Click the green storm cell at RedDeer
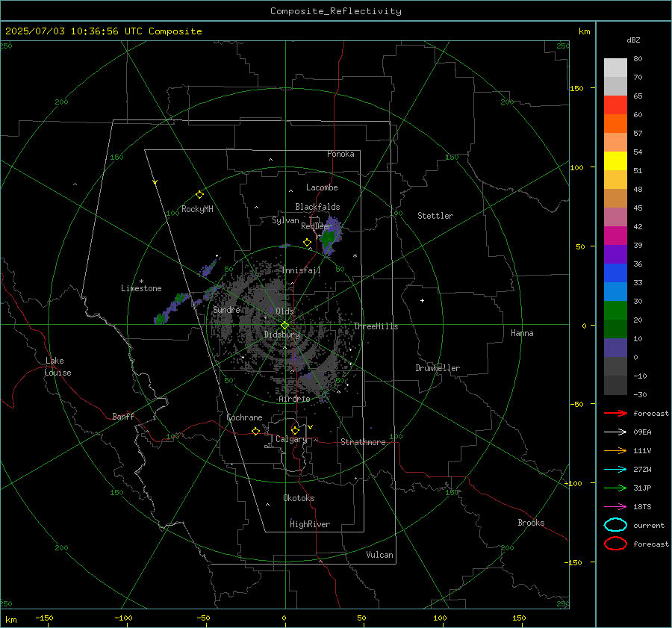This screenshot has width=672, height=628. (x=328, y=237)
